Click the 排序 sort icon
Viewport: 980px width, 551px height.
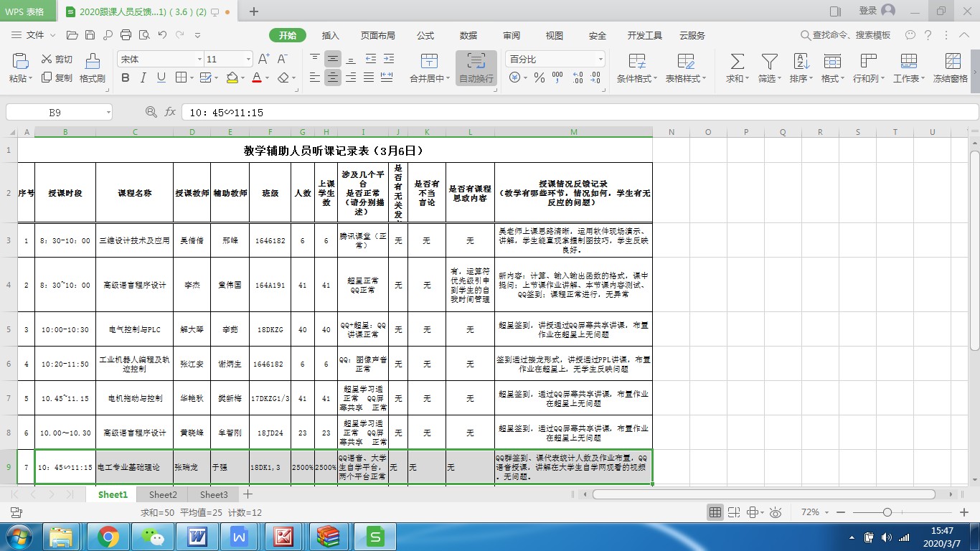[x=801, y=62]
